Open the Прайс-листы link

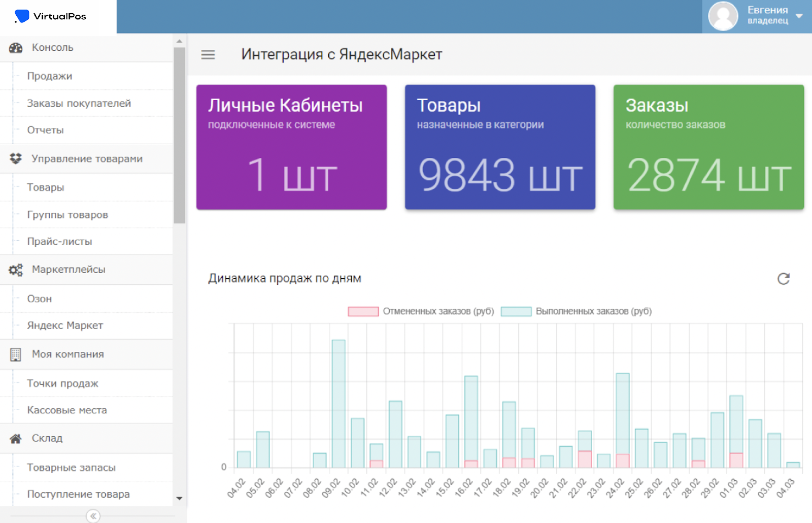(59, 242)
